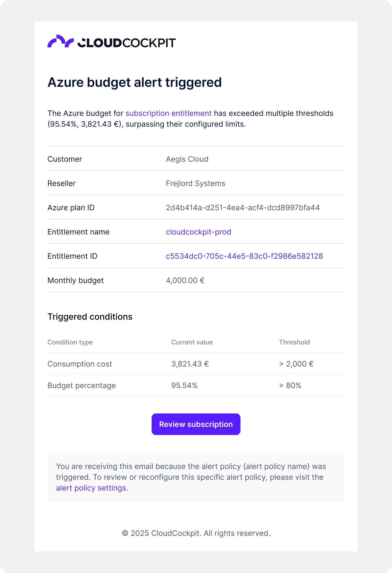This screenshot has width=392, height=573.
Task: Click the Entitlement ID GUID link
Action: point(244,256)
